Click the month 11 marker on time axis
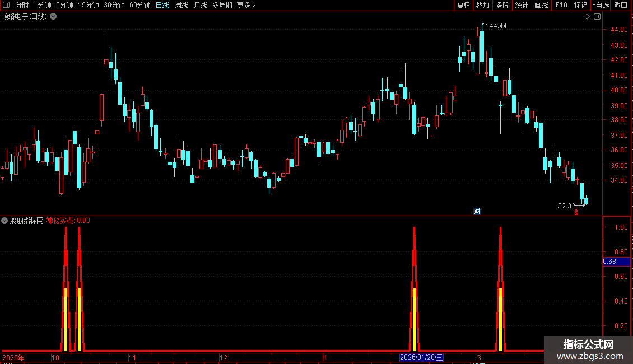 132,357
